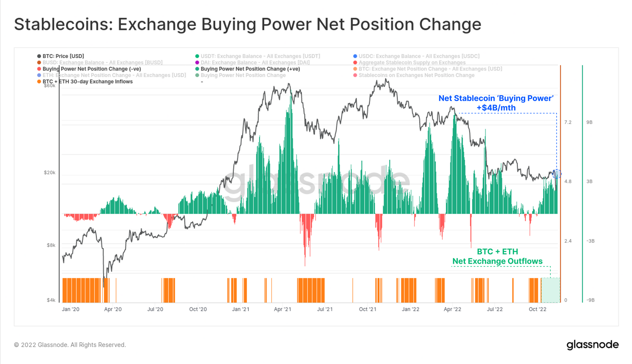Click the BUSD Exchange Balance orange dot

click(x=39, y=62)
